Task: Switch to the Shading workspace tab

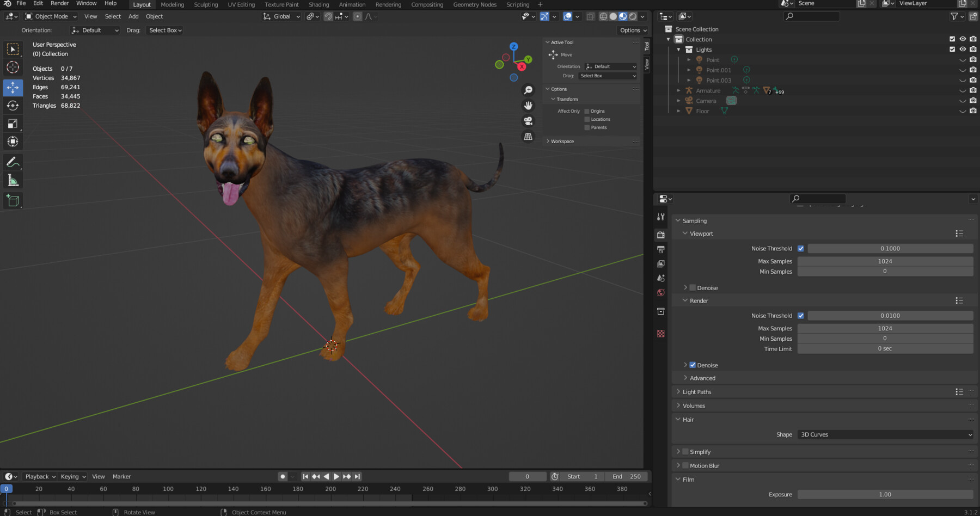Action: click(319, 4)
